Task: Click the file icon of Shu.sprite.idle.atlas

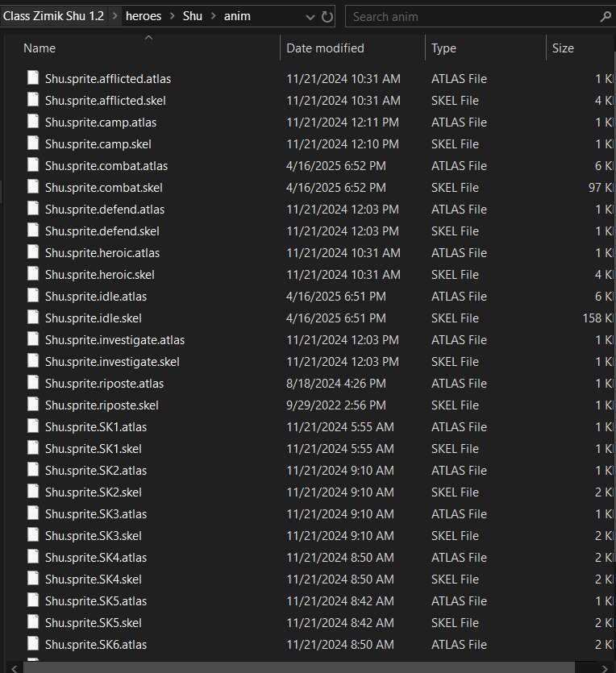Action: click(x=33, y=296)
